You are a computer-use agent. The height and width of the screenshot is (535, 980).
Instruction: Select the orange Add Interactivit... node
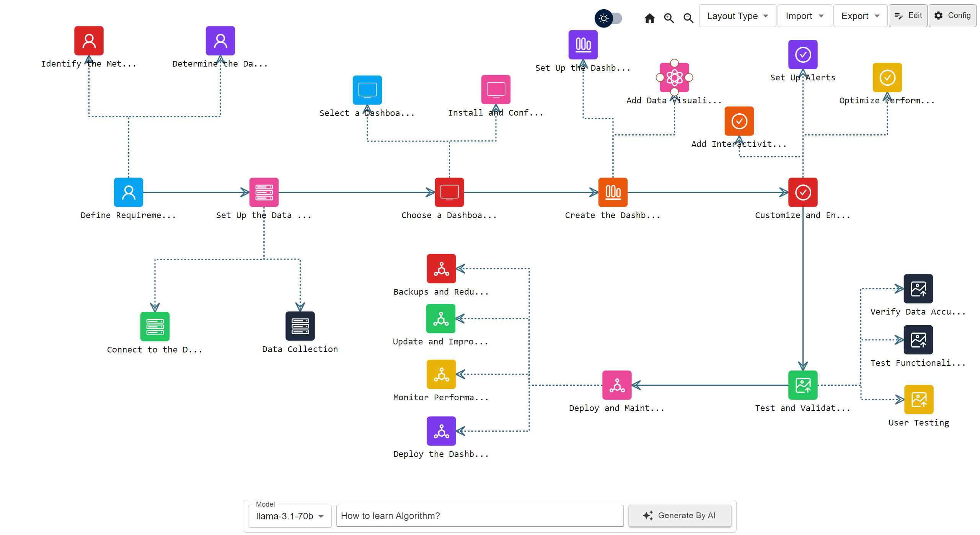click(739, 121)
